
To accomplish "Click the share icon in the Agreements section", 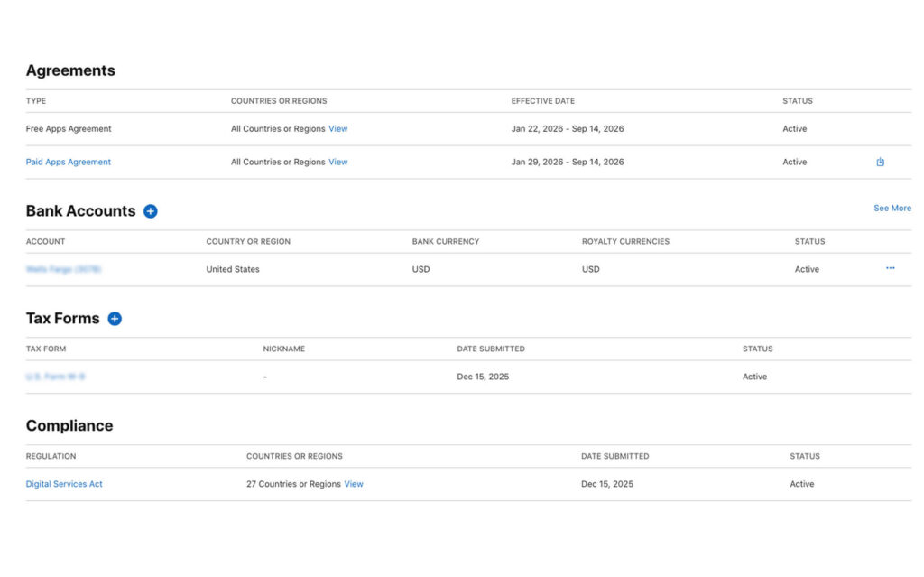I will click(880, 162).
